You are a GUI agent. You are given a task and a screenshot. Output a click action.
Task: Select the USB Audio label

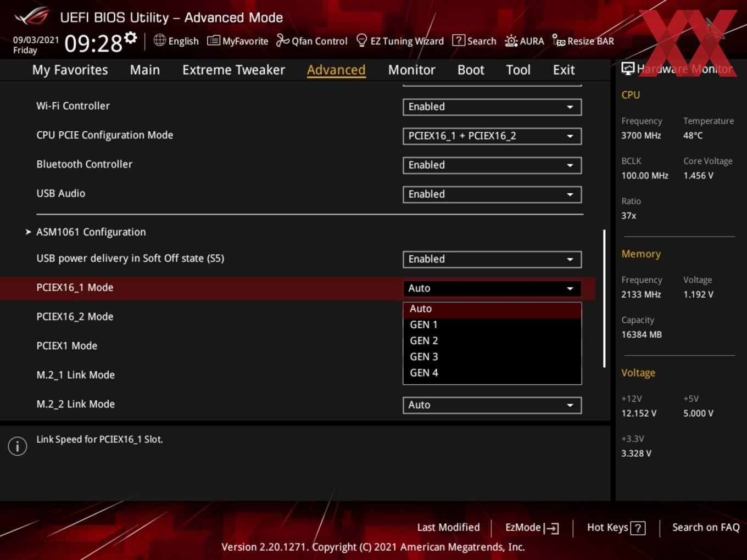pos(60,193)
